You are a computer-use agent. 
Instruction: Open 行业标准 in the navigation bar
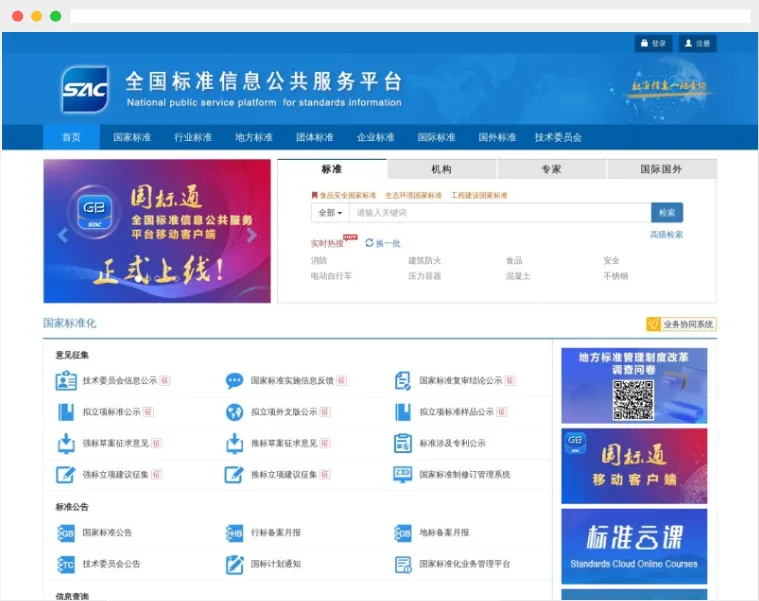point(193,137)
